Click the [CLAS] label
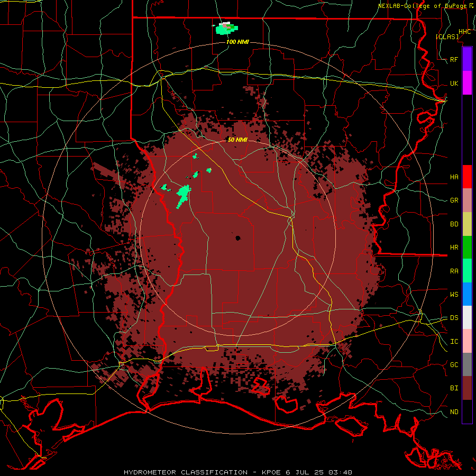 [x=447, y=36]
